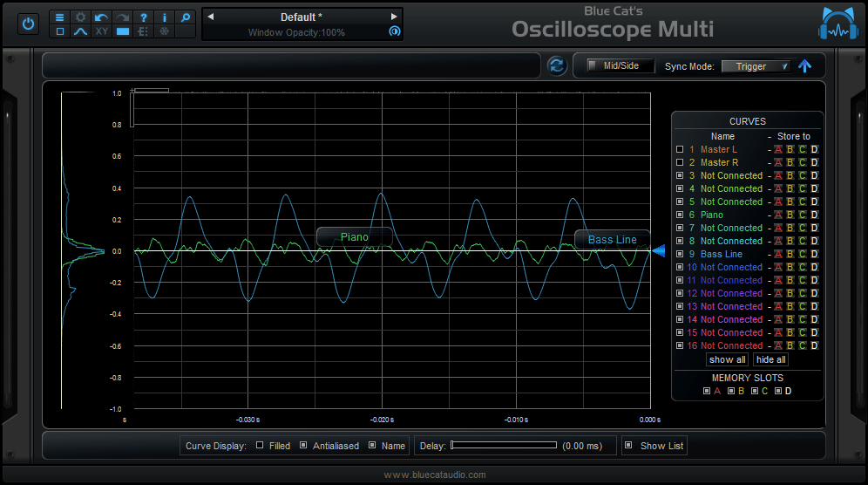Enable Master L curve checkbox

680,149
